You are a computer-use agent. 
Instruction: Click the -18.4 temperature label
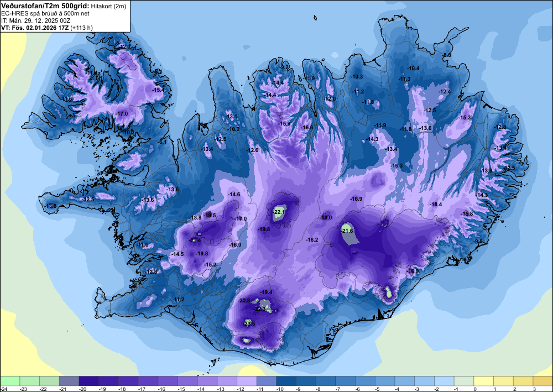pos(436,204)
